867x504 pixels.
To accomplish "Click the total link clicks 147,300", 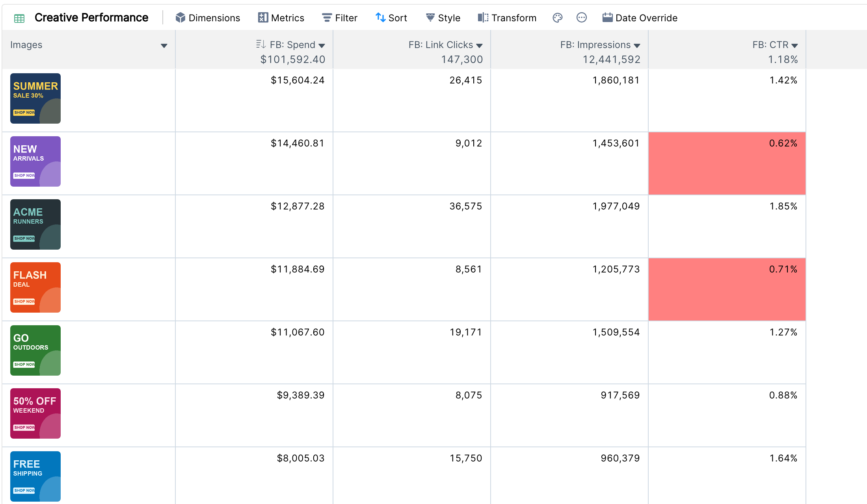I will [x=462, y=59].
